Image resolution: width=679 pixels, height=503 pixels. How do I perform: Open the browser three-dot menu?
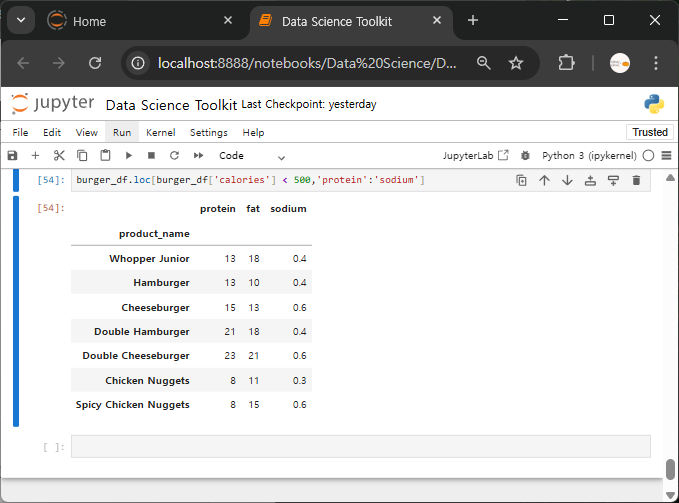click(656, 63)
